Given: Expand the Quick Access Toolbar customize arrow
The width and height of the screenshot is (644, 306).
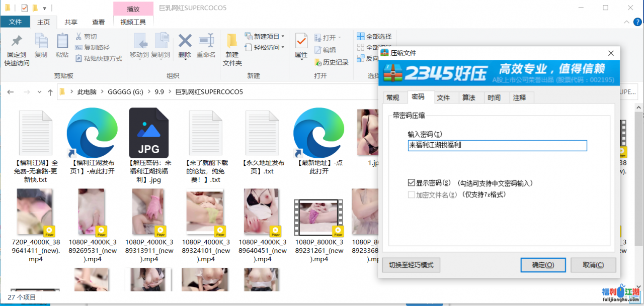Looking at the screenshot, I should (x=45, y=8).
